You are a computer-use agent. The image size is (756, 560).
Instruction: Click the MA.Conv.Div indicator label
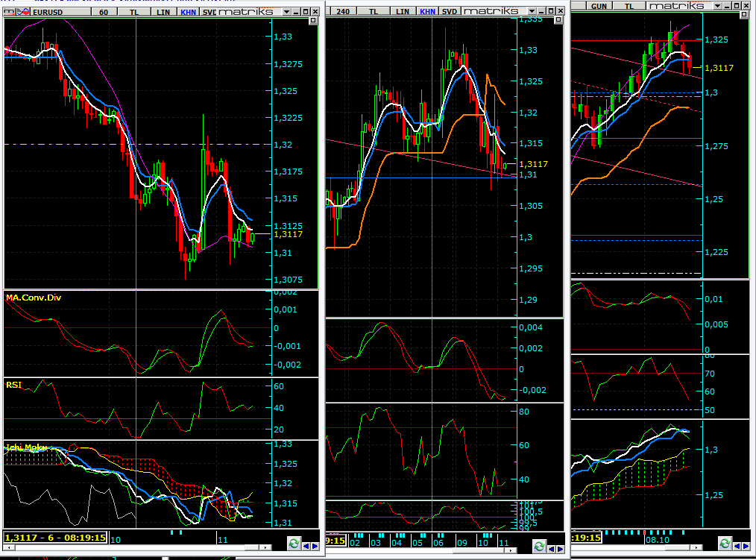[34, 298]
